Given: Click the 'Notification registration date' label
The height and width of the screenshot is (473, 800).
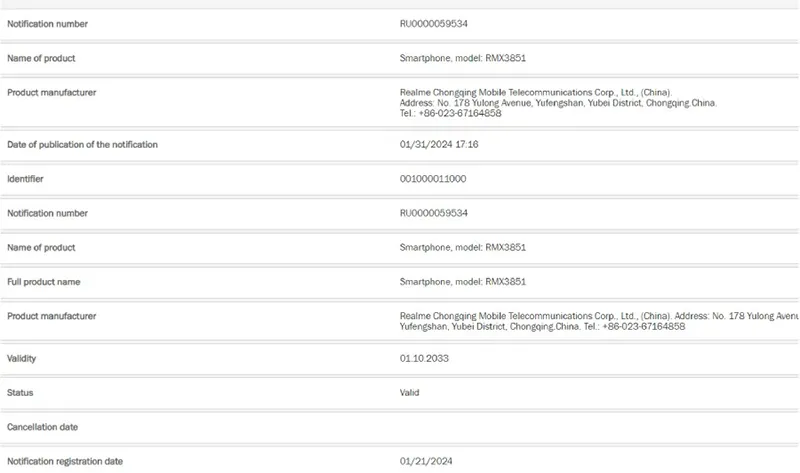Looking at the screenshot, I should click(65, 461).
